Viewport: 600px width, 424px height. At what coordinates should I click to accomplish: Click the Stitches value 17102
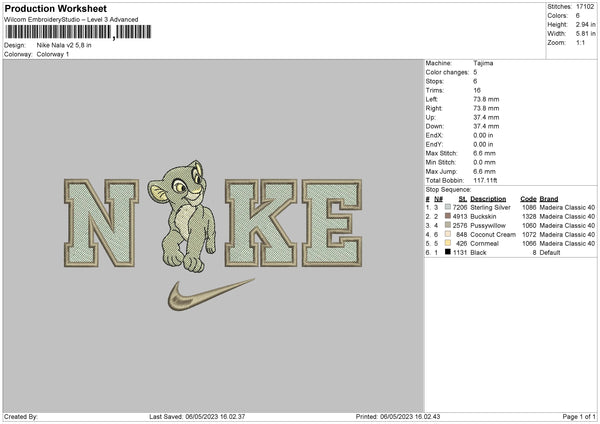point(585,7)
